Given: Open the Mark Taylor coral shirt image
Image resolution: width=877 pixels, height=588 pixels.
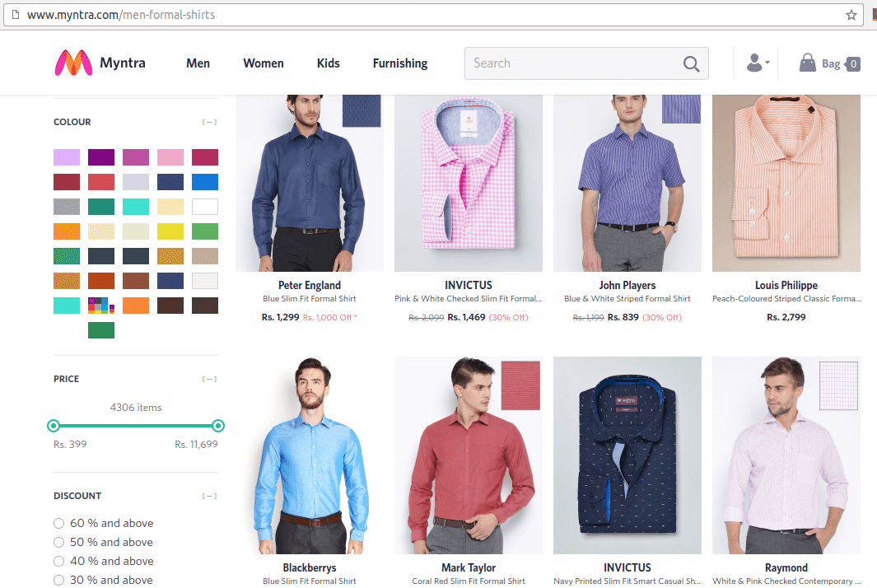Looking at the screenshot, I should click(x=469, y=455).
